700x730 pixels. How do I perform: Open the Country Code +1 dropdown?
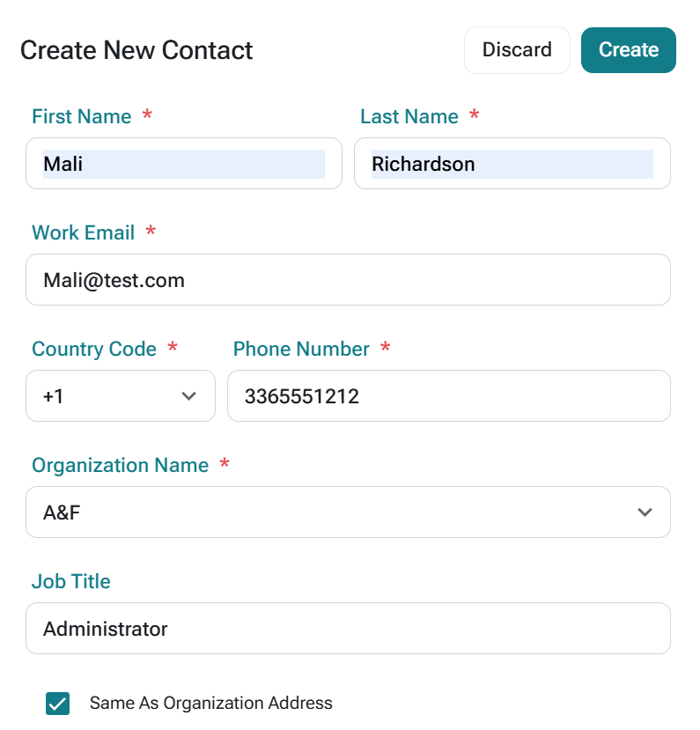pos(120,396)
